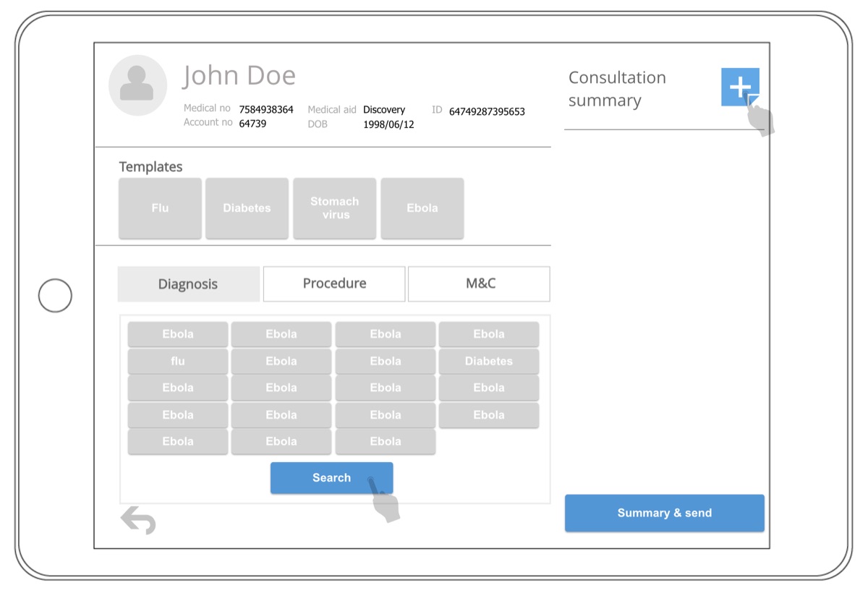Click the DOB label

tap(318, 124)
